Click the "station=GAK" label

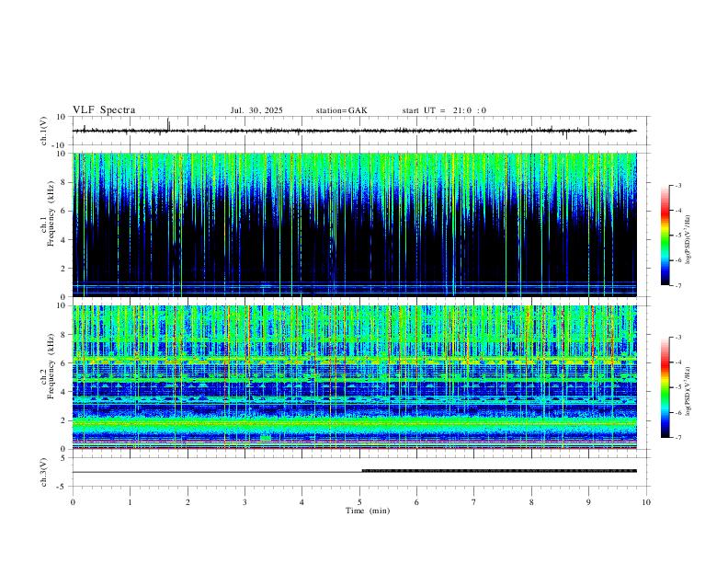(341, 110)
